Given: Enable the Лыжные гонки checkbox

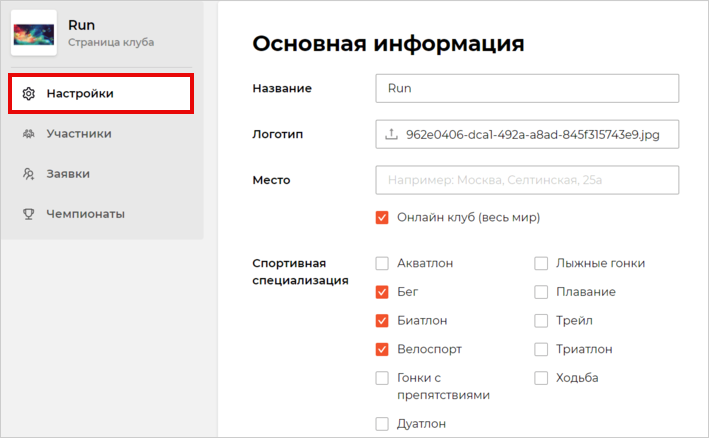Looking at the screenshot, I should point(541,263).
